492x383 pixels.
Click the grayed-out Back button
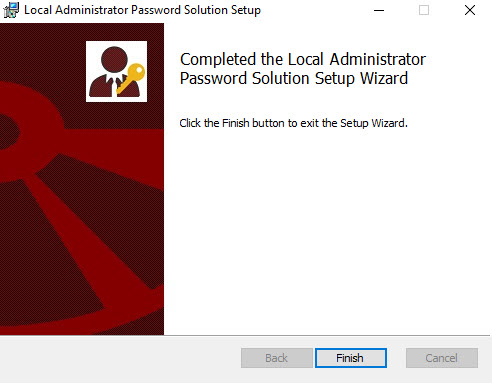click(277, 358)
